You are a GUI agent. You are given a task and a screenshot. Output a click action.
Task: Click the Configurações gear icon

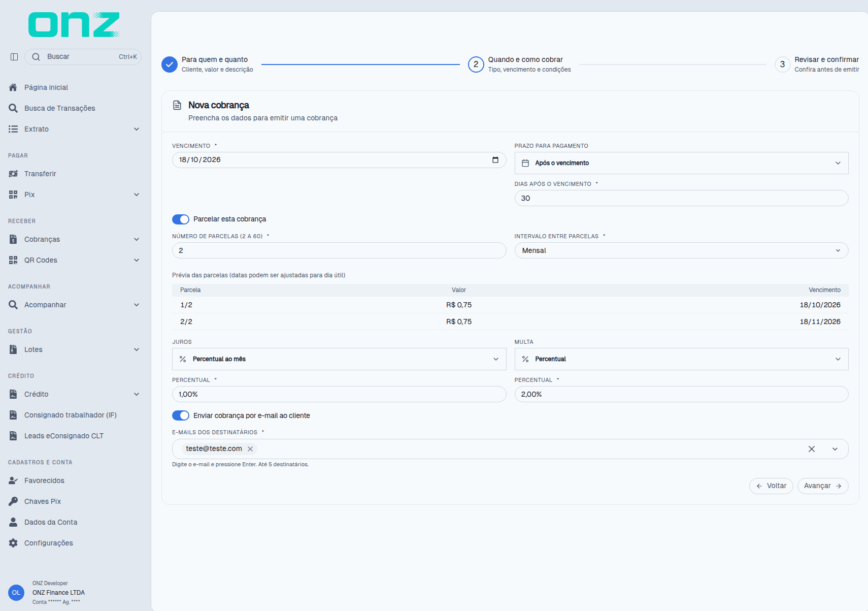(13, 543)
